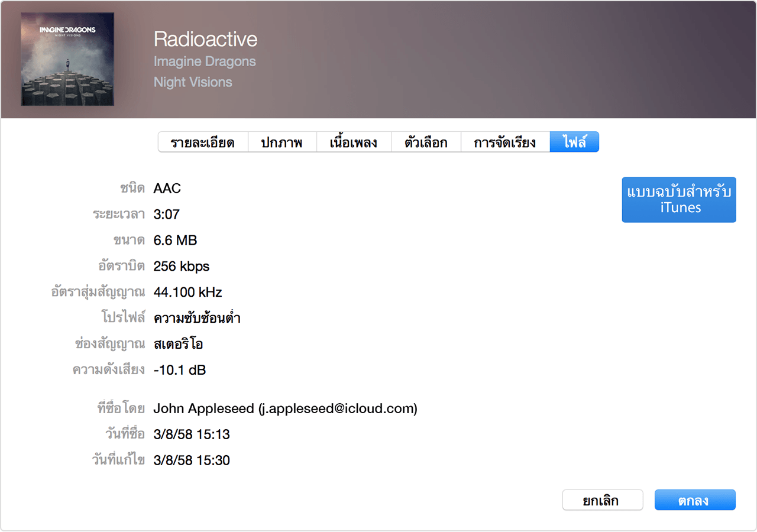Click the ระยะเวลา label
Screen dimensions: 757x532
coord(119,215)
